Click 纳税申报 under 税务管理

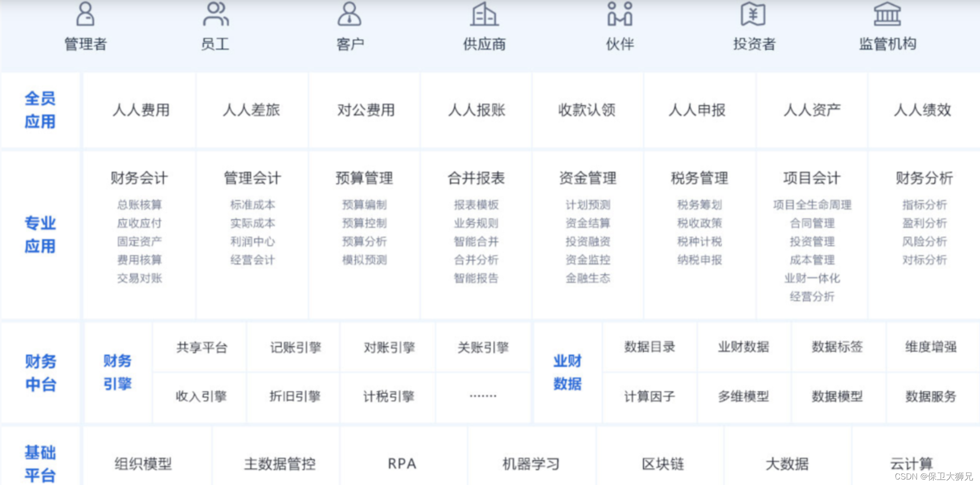700,260
